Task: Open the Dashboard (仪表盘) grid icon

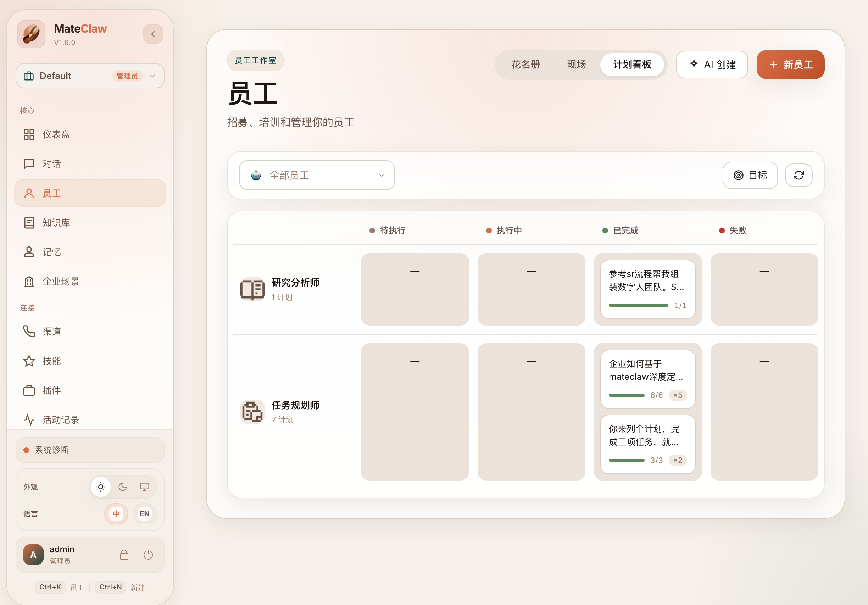Action: 29,134
